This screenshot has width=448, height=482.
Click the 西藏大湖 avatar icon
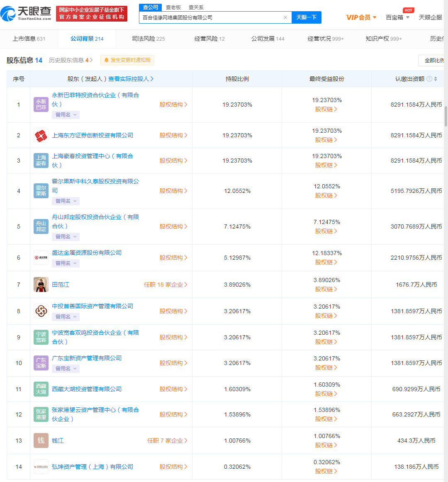coord(41,389)
